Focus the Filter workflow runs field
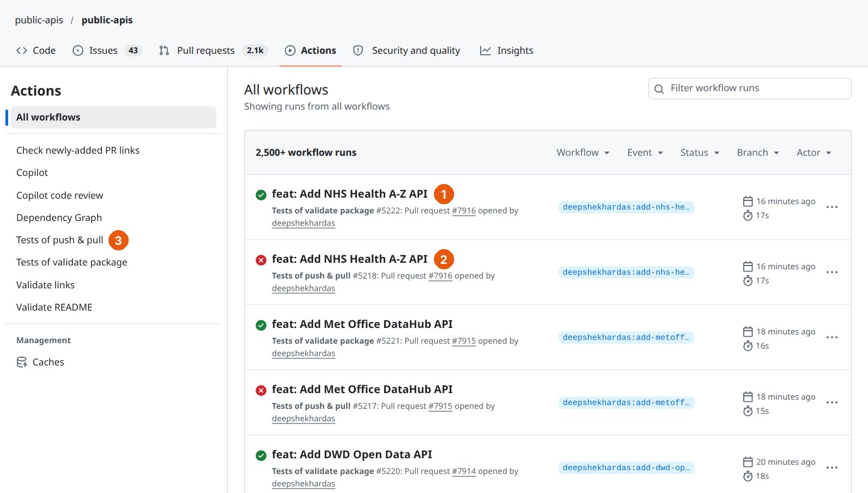868x493 pixels. 750,89
